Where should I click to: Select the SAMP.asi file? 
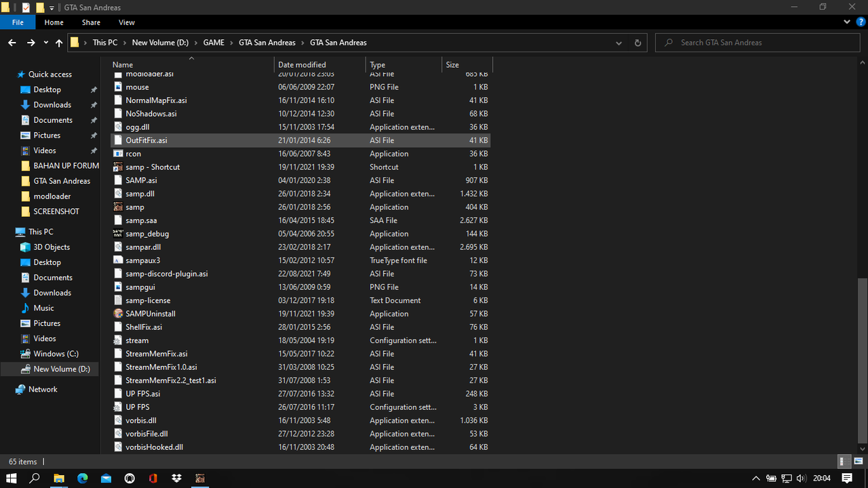pyautogui.click(x=300, y=180)
